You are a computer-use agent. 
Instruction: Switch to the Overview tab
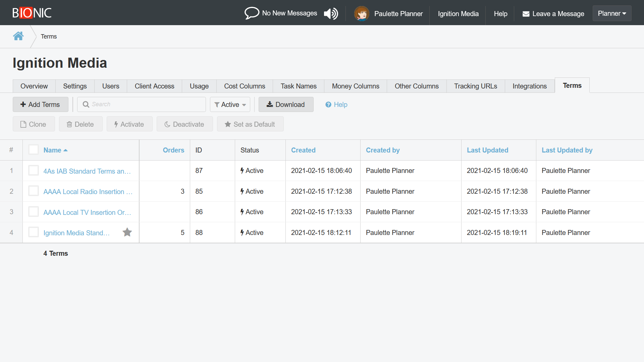[34, 86]
